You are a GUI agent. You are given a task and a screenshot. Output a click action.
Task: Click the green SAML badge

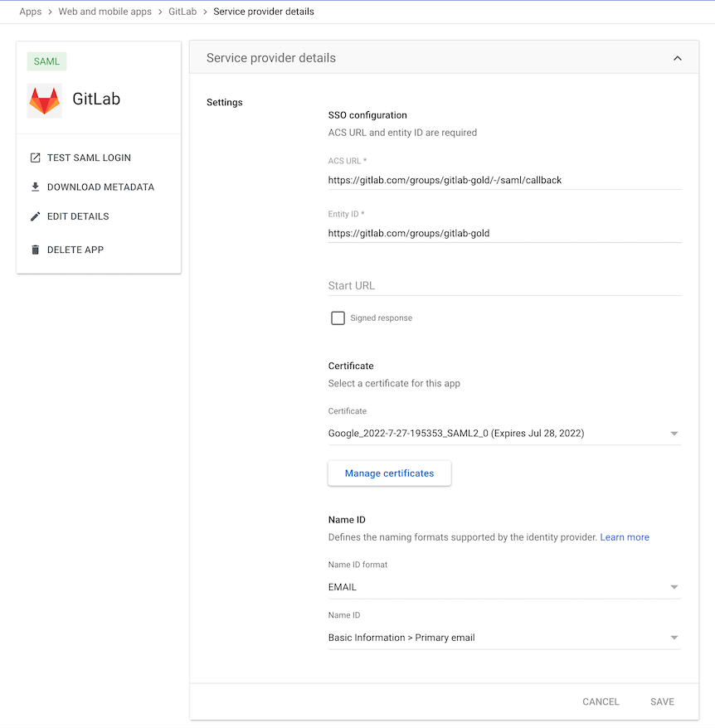[x=46, y=61]
